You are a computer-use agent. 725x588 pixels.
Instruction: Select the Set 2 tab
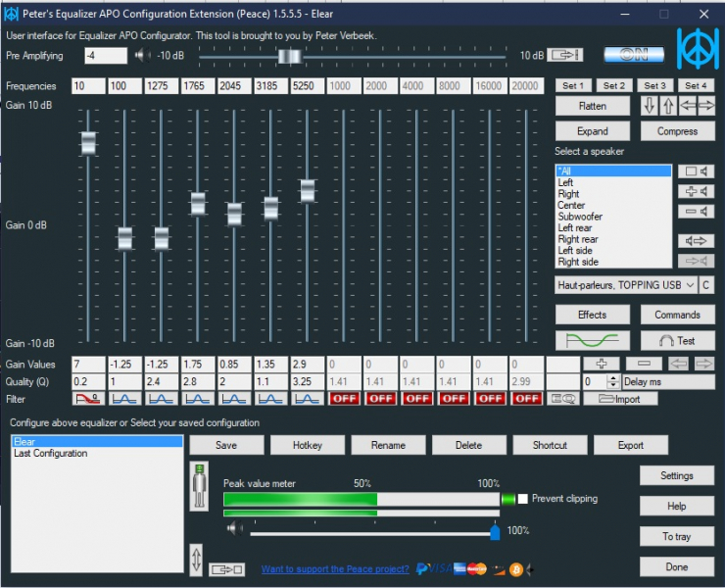(x=614, y=85)
